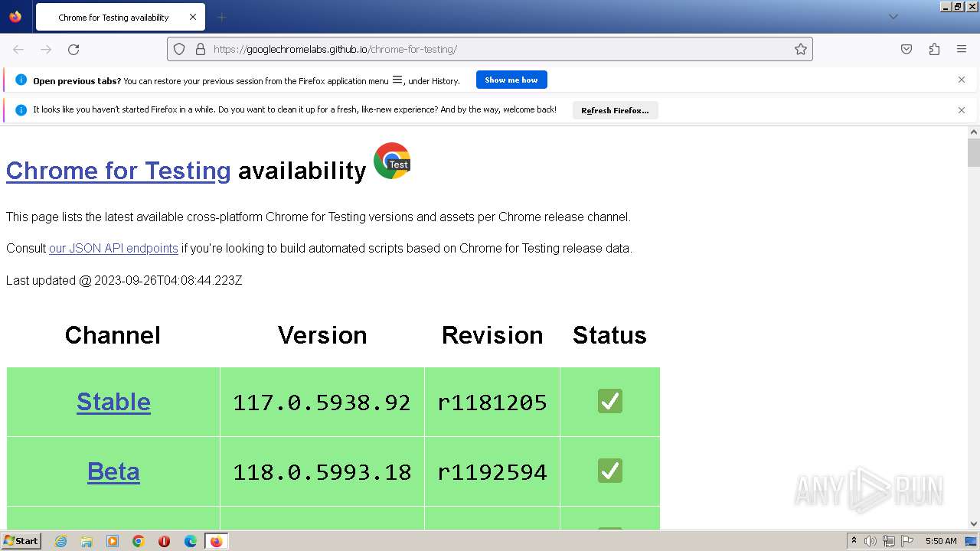Click the Firefox logo icon in the tab bar
Image resolution: width=980 pixels, height=551 pixels.
click(15, 17)
